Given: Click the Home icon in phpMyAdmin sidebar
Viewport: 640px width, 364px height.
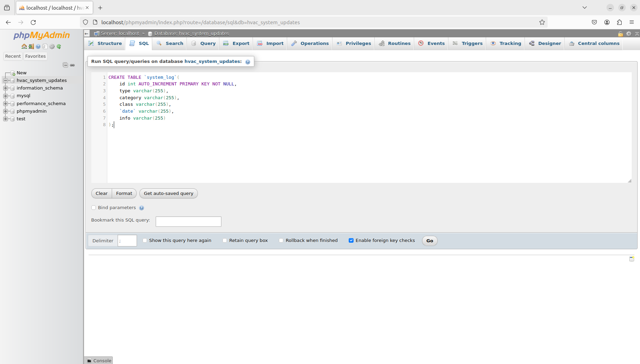Looking at the screenshot, I should pos(24,46).
